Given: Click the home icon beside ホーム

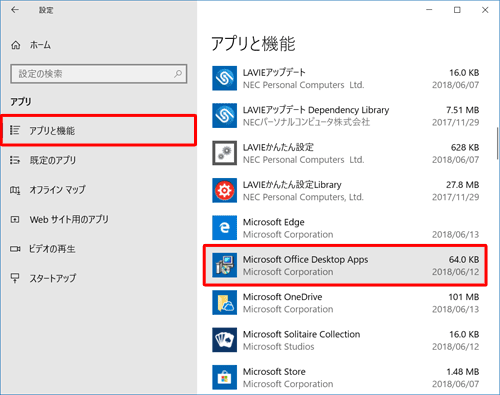Looking at the screenshot, I should point(16,45).
